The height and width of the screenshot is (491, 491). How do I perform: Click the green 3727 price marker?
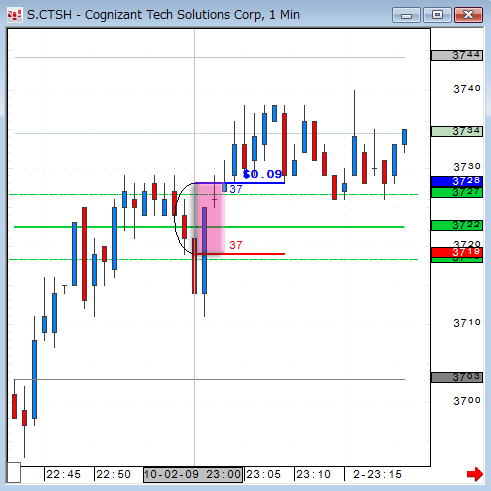click(457, 192)
